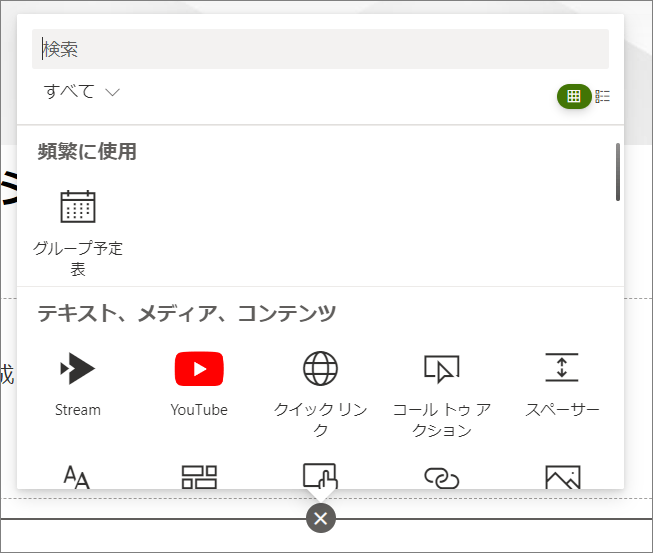The image size is (653, 553).
Task: Open the すべて category dropdown
Action: coord(82,92)
